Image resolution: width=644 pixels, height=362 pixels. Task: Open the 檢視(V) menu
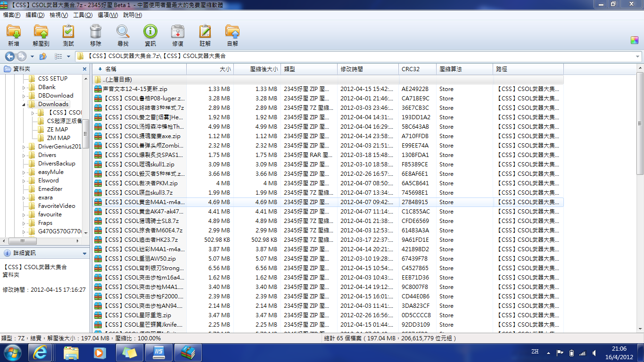pyautogui.click(x=58, y=15)
